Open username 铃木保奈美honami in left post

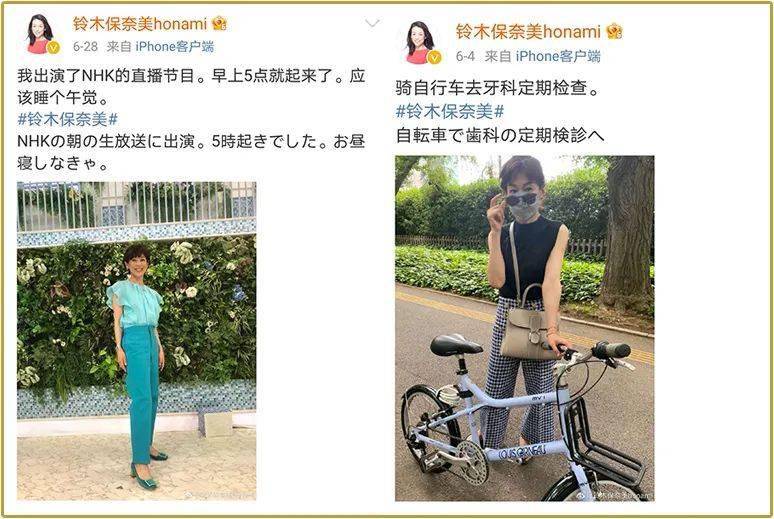coord(140,24)
